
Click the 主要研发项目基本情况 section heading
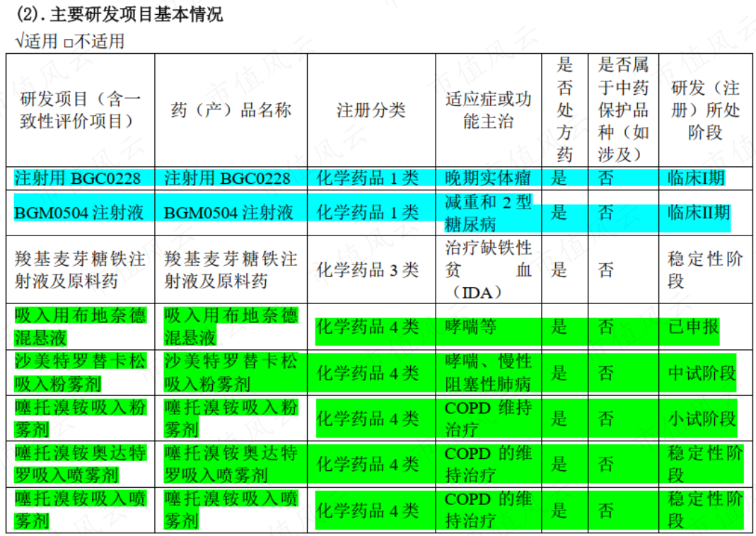136,14
